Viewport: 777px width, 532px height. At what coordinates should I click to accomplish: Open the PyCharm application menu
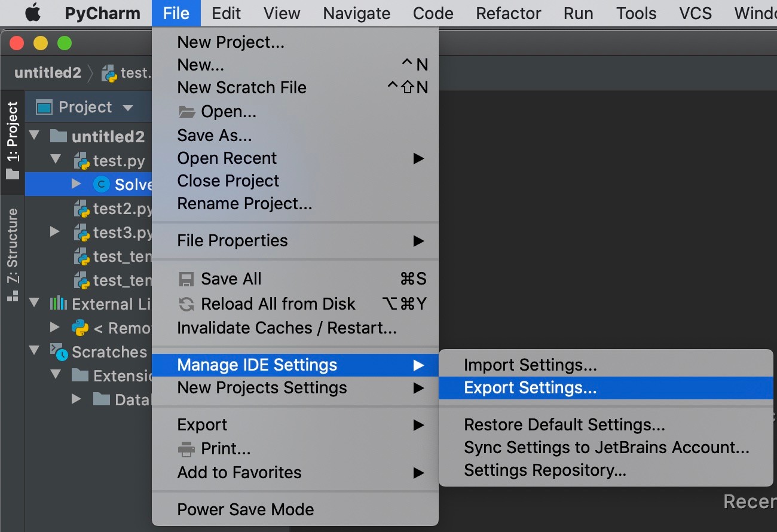pos(103,13)
